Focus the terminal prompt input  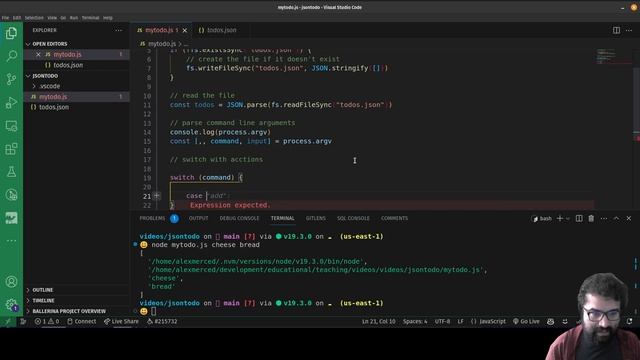[153, 311]
